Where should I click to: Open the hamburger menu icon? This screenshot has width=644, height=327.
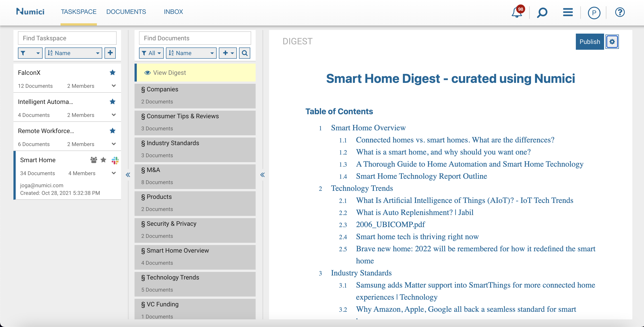tap(568, 12)
